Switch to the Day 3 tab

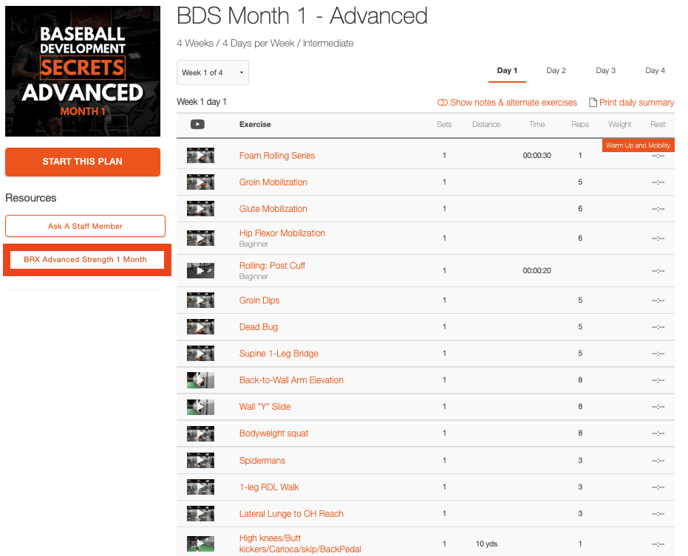coord(605,71)
